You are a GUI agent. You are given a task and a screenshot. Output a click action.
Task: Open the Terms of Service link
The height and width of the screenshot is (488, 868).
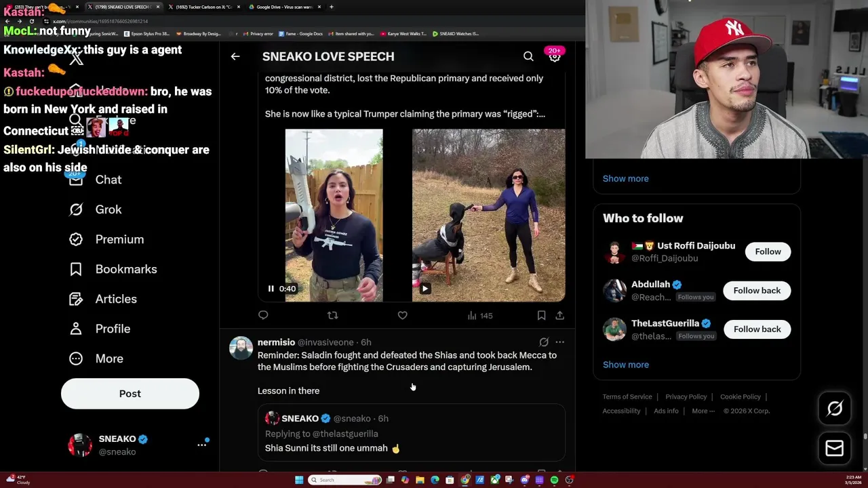click(x=627, y=396)
